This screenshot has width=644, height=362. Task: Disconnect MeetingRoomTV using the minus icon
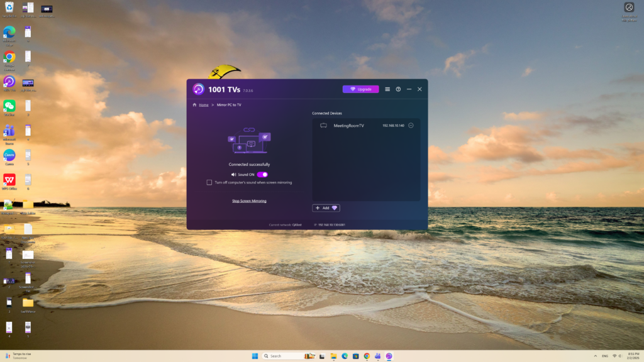pos(411,126)
